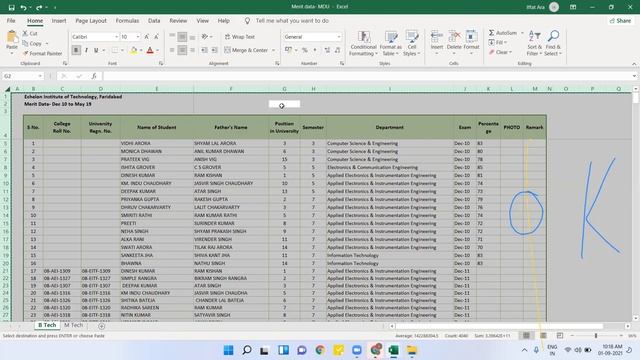Viewport: 640px width, 360px height.
Task: Apply the red font color
Action: (150, 50)
